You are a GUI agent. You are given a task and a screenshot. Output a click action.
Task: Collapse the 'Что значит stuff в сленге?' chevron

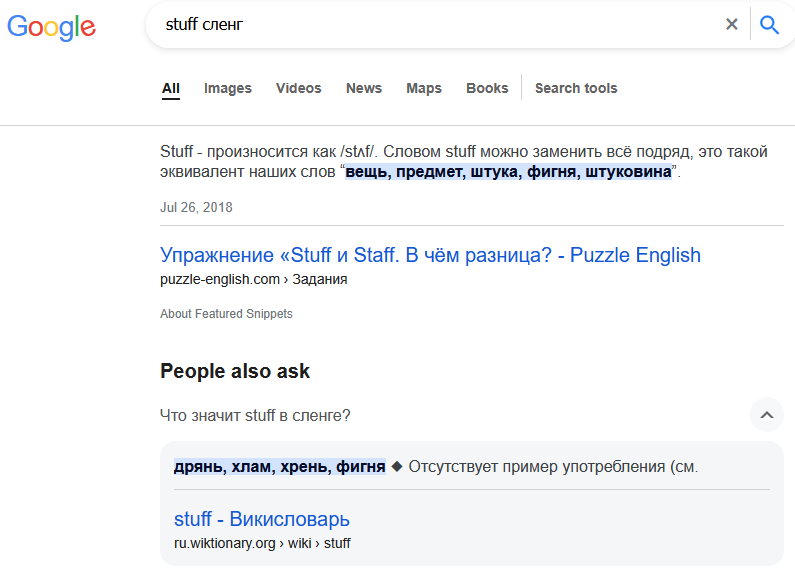pos(766,414)
